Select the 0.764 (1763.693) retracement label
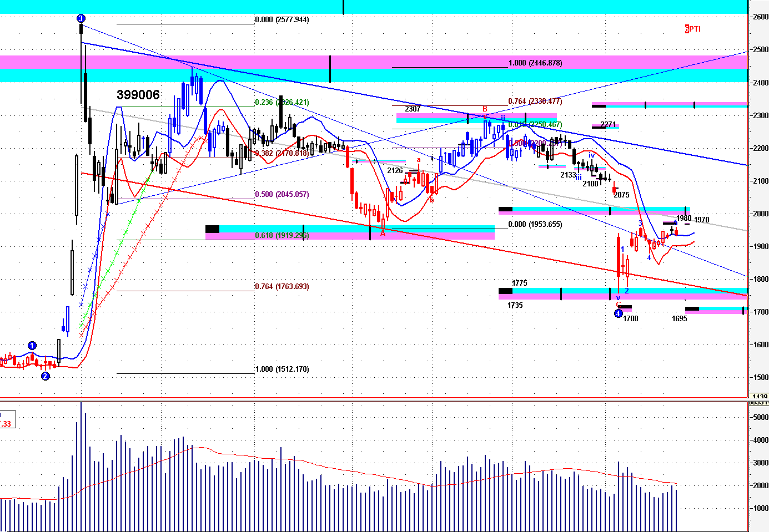 coord(282,287)
